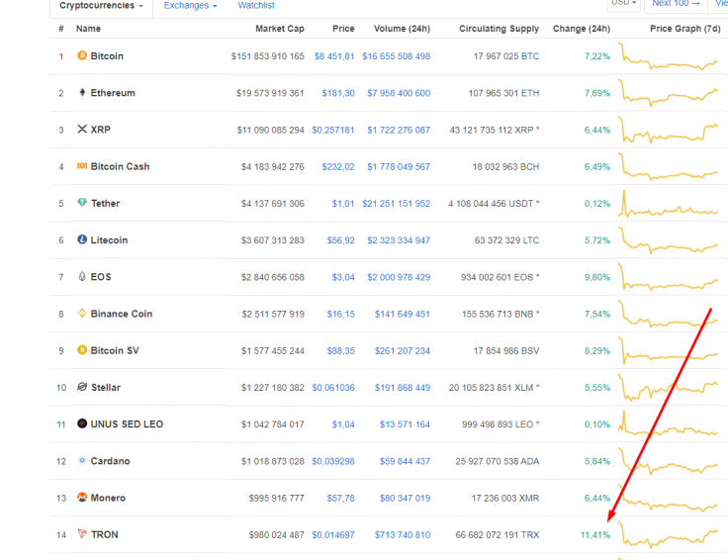Go to Next 100 coins
The height and width of the screenshot is (560, 728).
[x=676, y=4]
